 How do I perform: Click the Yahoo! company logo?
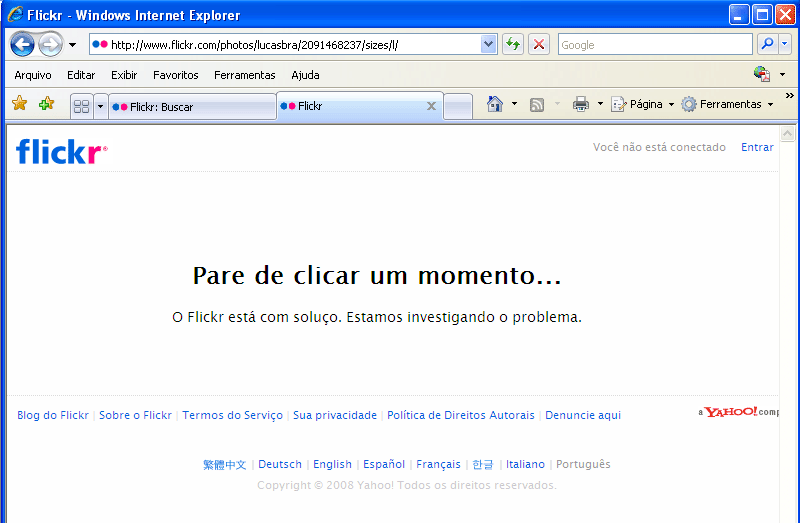738,412
